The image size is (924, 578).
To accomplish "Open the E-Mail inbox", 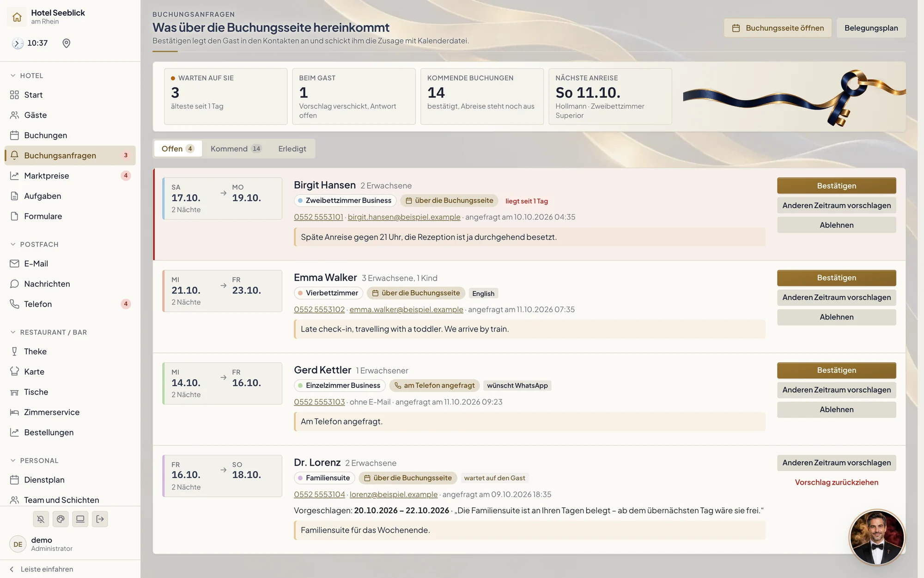I will (70, 264).
